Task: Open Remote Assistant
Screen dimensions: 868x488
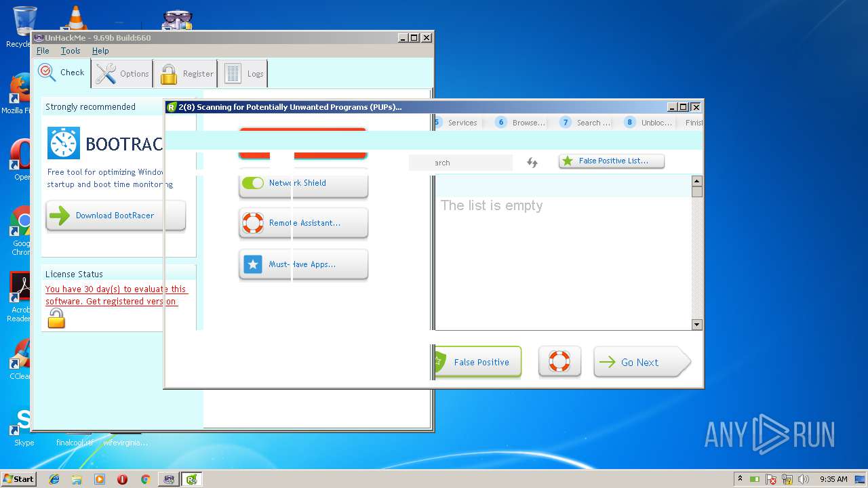Action: click(x=303, y=223)
